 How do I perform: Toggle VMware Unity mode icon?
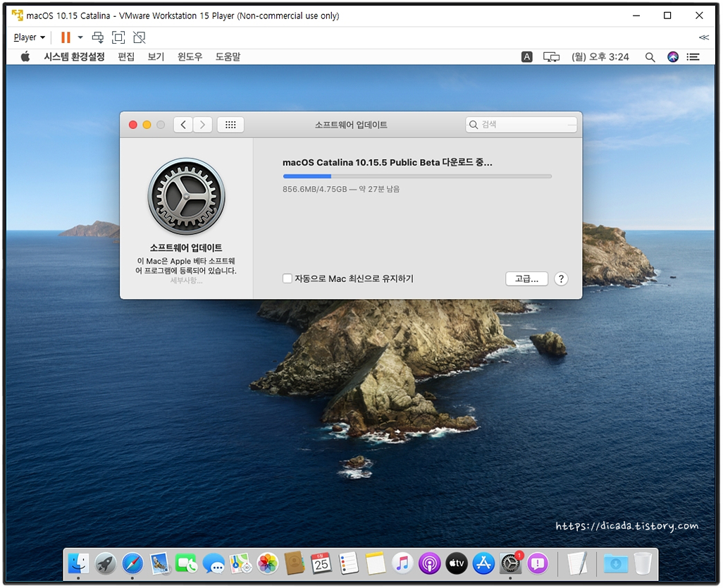140,37
